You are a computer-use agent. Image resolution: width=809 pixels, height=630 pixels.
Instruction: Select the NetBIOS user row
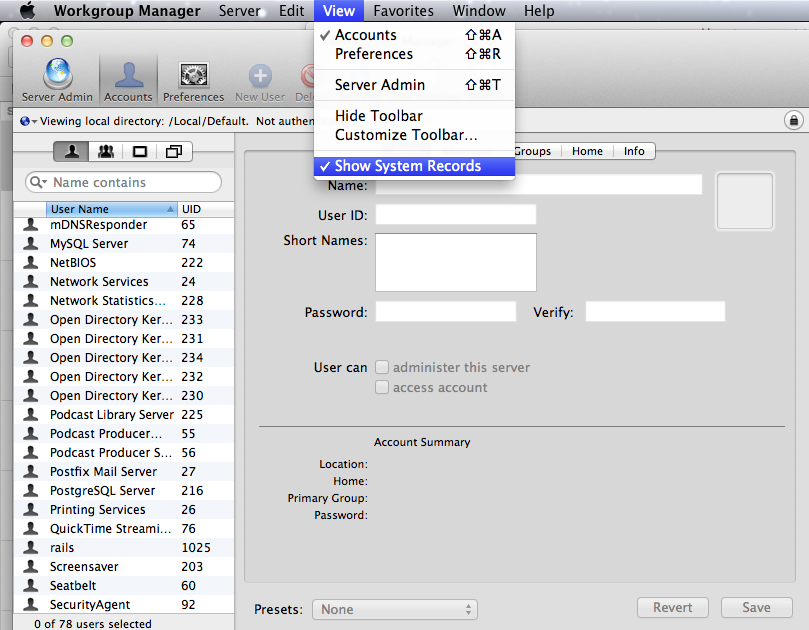click(x=124, y=263)
